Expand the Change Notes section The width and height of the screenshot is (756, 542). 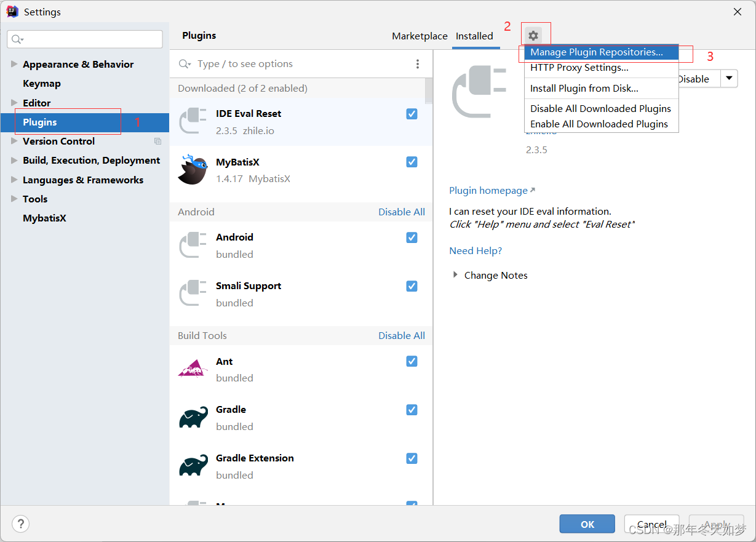click(455, 275)
